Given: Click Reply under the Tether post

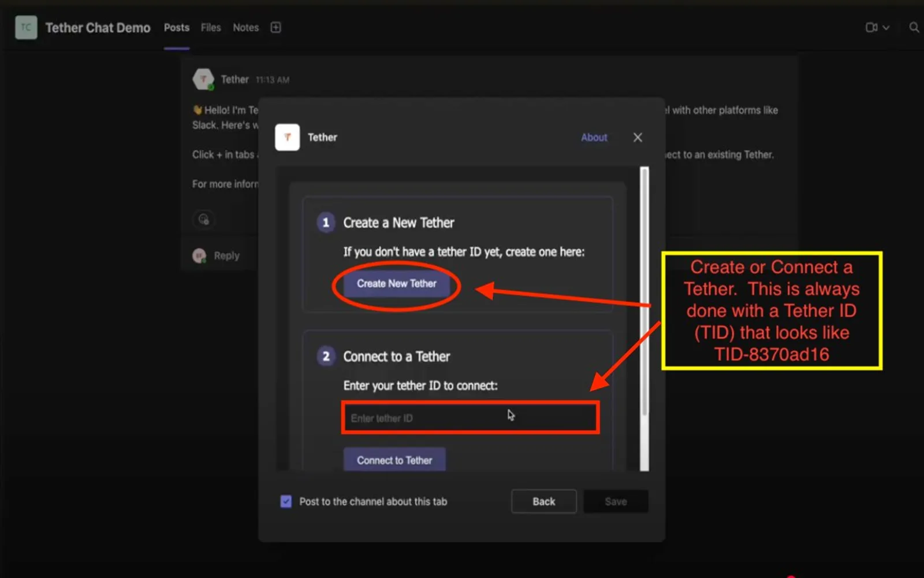Looking at the screenshot, I should click(226, 255).
